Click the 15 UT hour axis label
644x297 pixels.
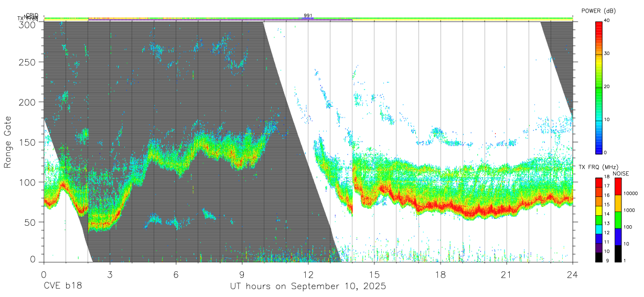(374, 274)
